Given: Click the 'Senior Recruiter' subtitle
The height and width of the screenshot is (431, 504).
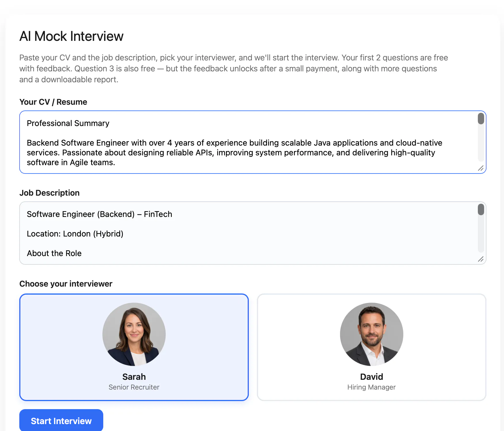Looking at the screenshot, I should click(134, 387).
